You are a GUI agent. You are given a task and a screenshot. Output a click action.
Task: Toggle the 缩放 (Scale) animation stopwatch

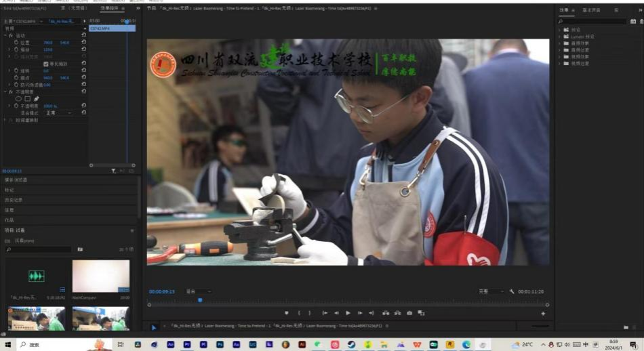coord(16,49)
